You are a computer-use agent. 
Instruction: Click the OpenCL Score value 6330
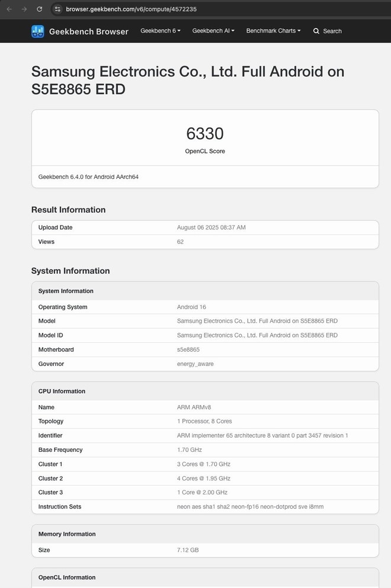point(204,135)
